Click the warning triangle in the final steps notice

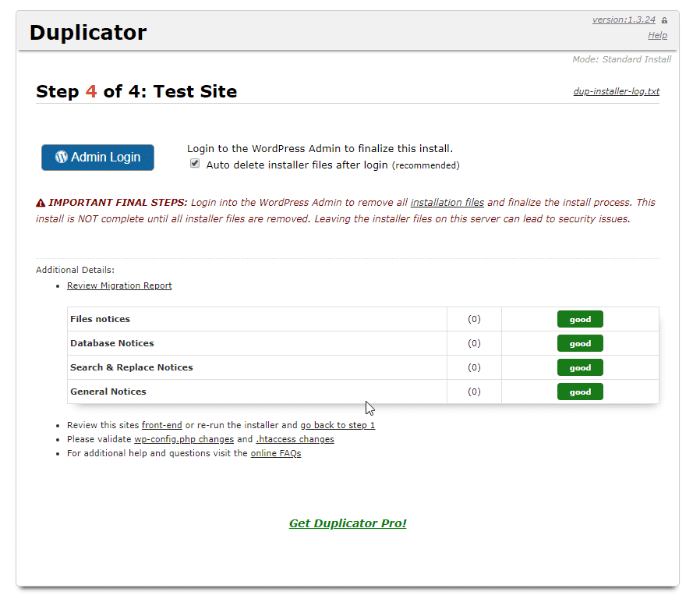40,202
